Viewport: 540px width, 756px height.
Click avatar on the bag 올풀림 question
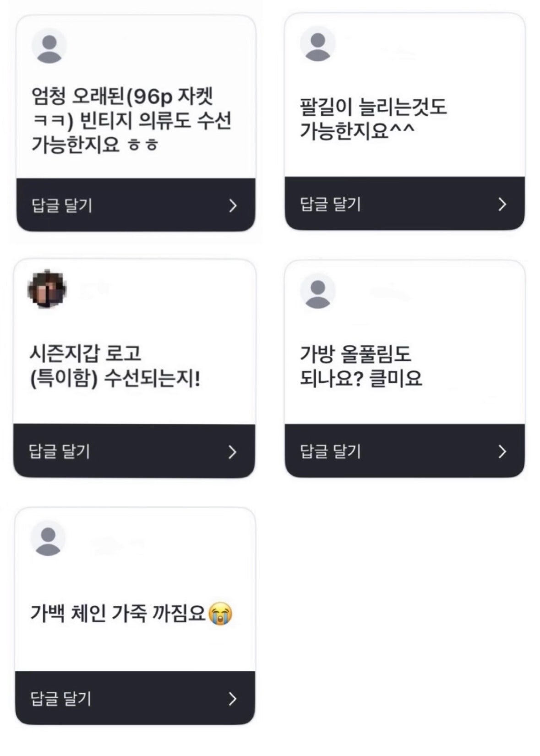coord(317,291)
